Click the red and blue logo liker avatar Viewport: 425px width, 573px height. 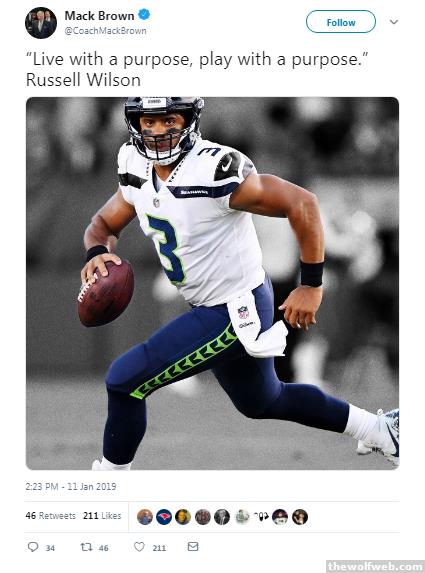click(164, 517)
